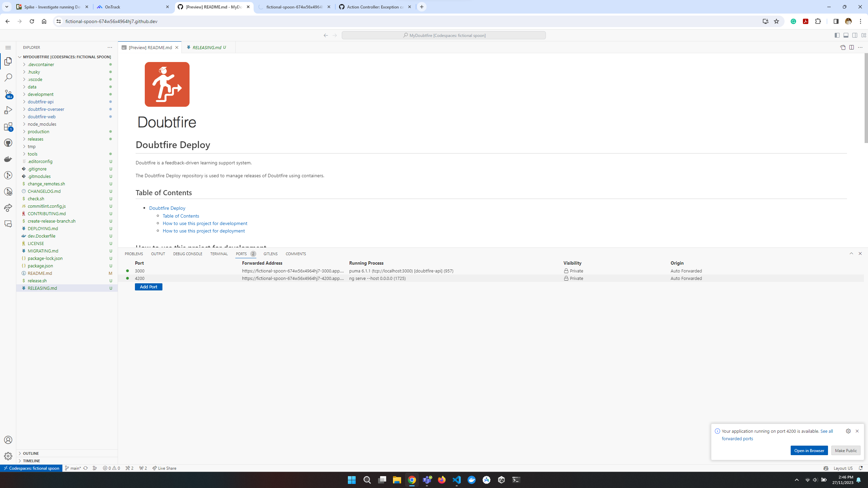This screenshot has height=488, width=868.
Task: Open the Search view in activity bar
Action: [8, 78]
